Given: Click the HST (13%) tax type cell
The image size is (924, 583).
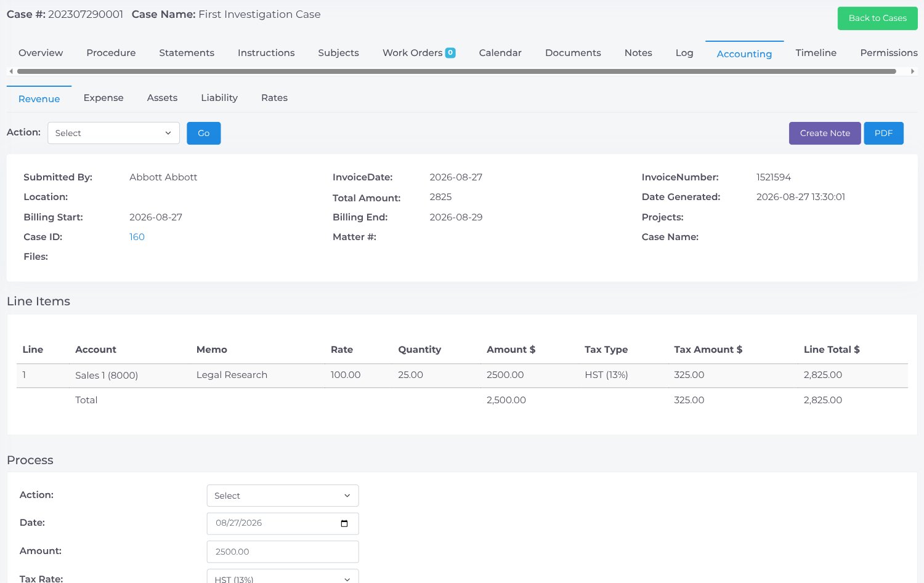Looking at the screenshot, I should 606,375.
